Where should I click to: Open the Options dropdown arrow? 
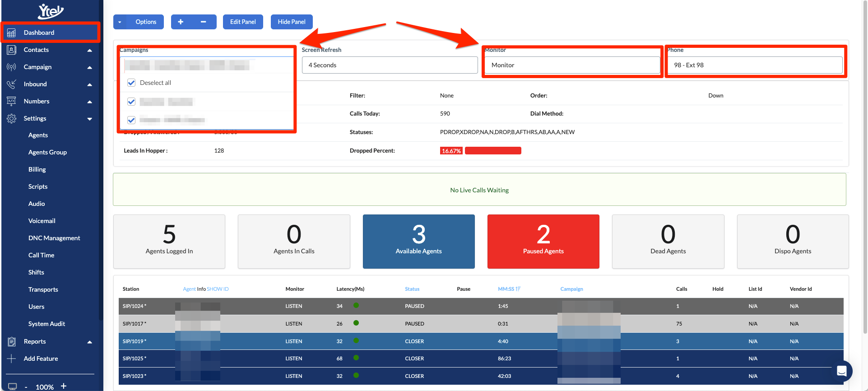(120, 22)
